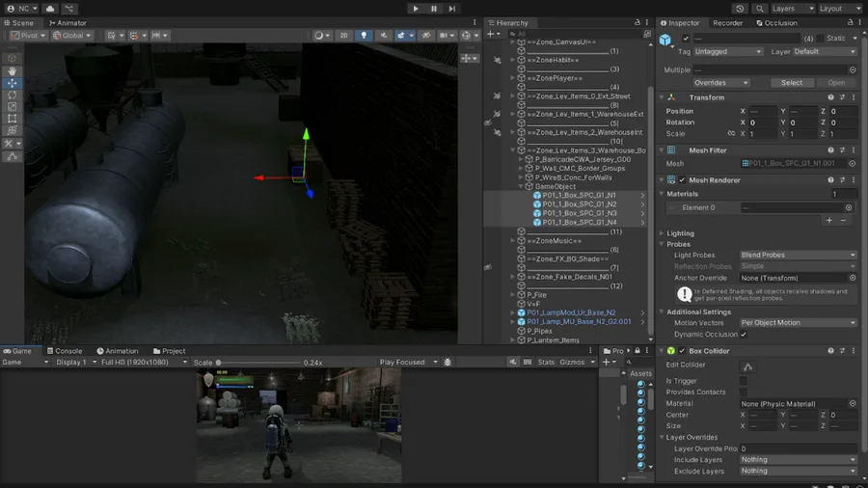Open Scene camera settings icon
Image resolution: width=868 pixels, height=488 pixels.
(x=445, y=36)
